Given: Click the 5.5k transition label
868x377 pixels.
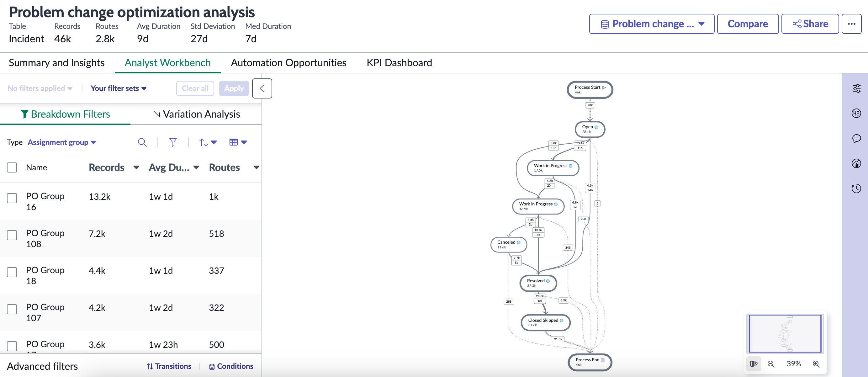Looking at the screenshot, I should 564,300.
